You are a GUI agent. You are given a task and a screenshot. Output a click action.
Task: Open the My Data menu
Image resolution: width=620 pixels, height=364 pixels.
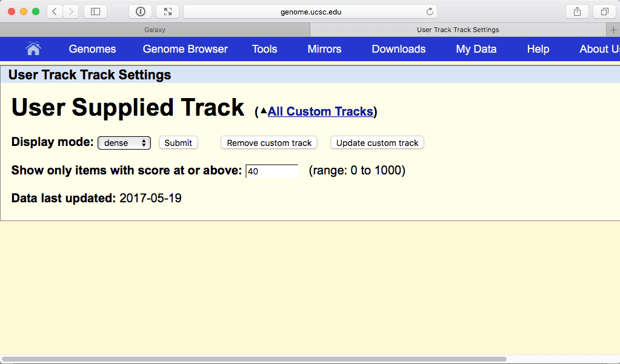pyautogui.click(x=476, y=49)
